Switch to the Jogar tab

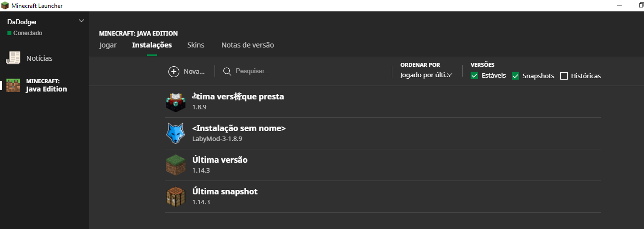pos(108,45)
